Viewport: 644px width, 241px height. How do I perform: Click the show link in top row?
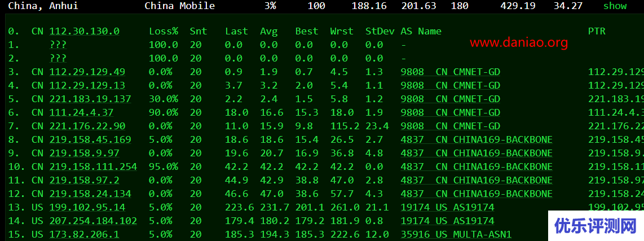[615, 6]
